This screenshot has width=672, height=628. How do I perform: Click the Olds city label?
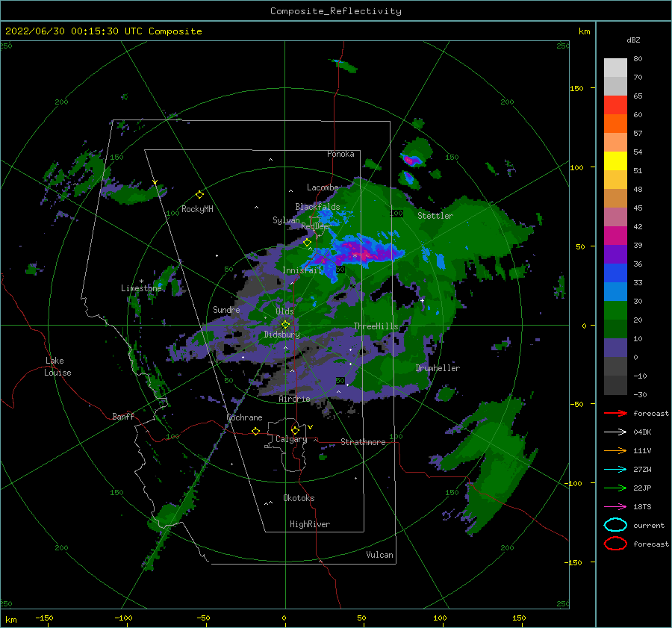click(284, 311)
